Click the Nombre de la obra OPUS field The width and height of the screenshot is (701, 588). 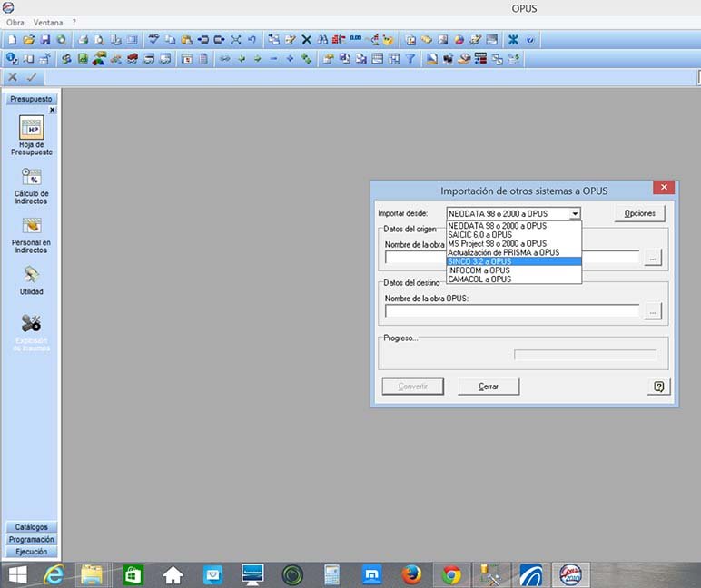(x=512, y=311)
